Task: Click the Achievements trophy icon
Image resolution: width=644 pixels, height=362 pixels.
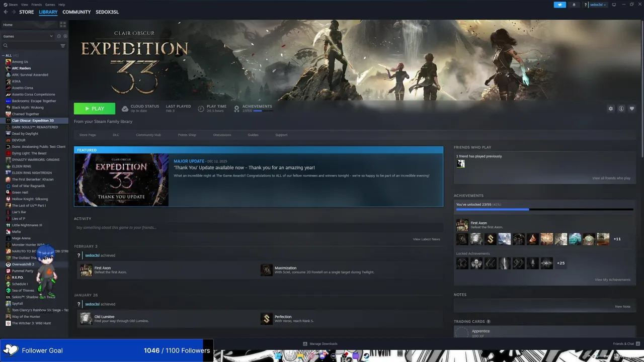Action: 236,109
